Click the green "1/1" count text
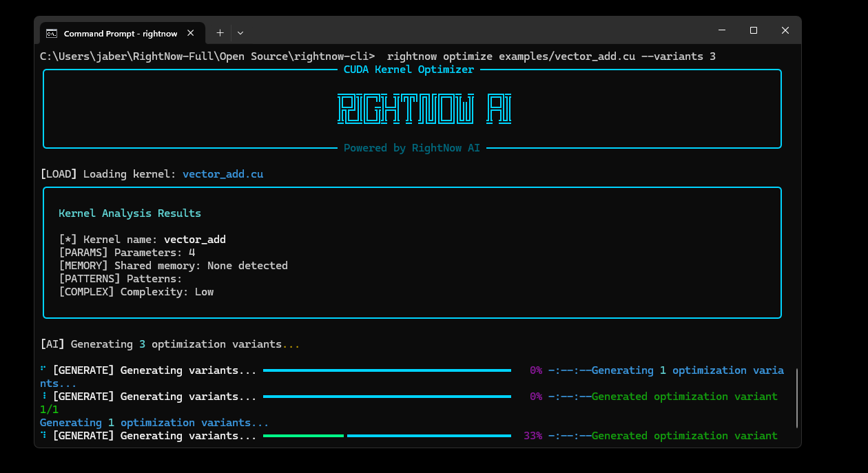868x473 pixels. pyautogui.click(x=50, y=410)
